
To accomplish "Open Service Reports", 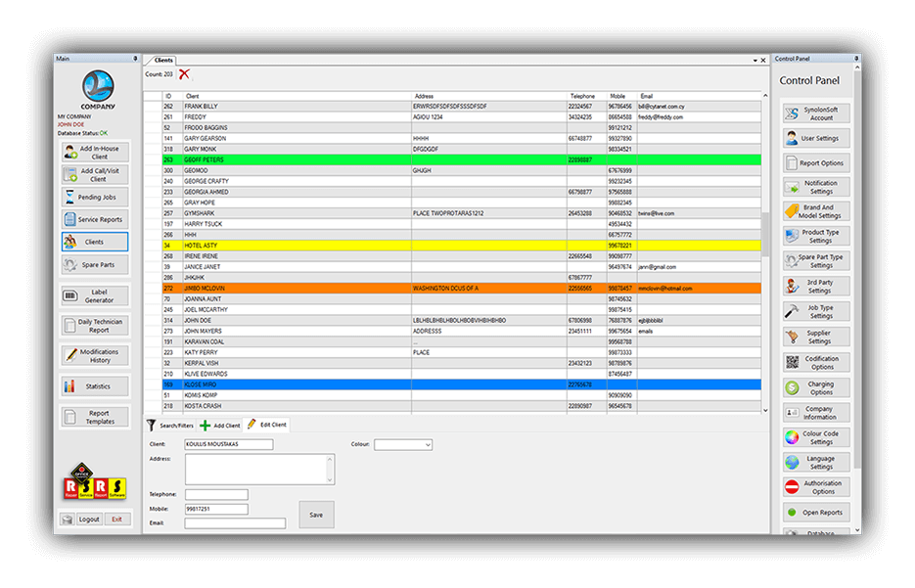I will pos(94,219).
